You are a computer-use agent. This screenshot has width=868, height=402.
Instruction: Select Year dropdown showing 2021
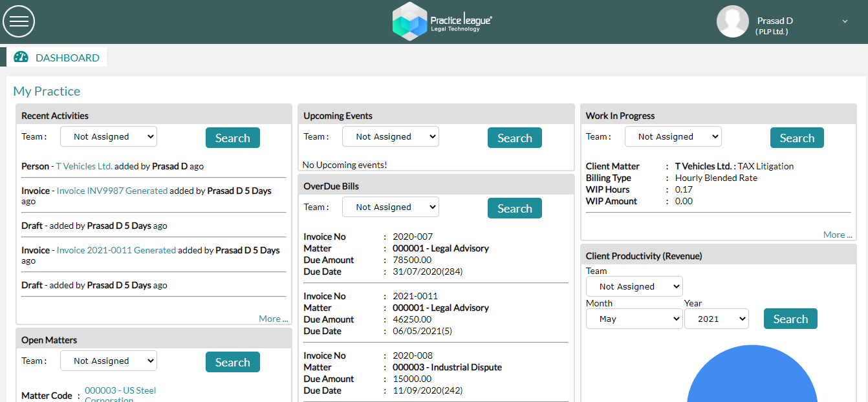(716, 319)
